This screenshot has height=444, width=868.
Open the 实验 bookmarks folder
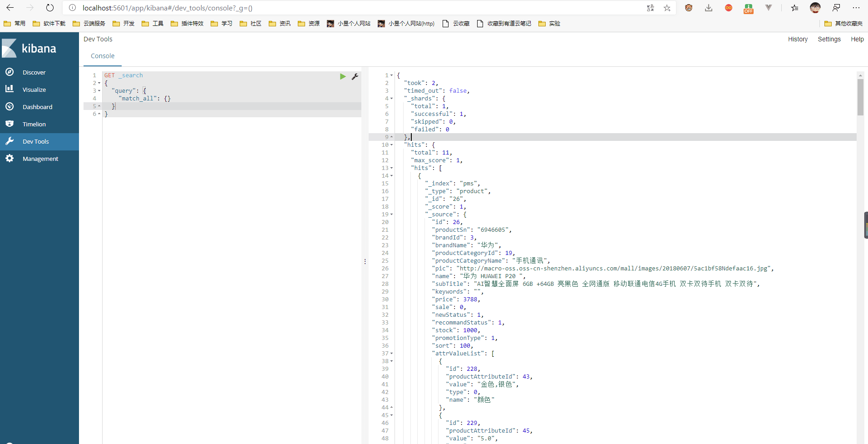(x=549, y=24)
